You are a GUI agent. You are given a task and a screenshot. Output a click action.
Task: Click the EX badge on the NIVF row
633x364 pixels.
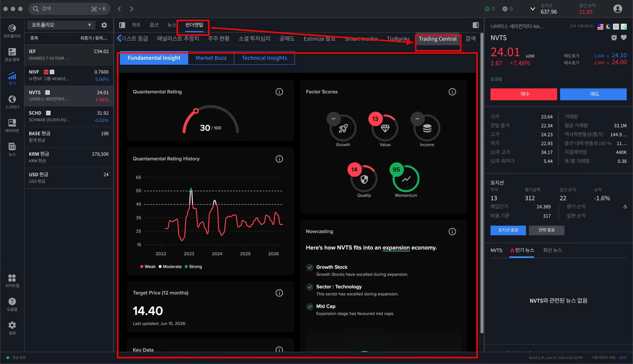coord(46,72)
